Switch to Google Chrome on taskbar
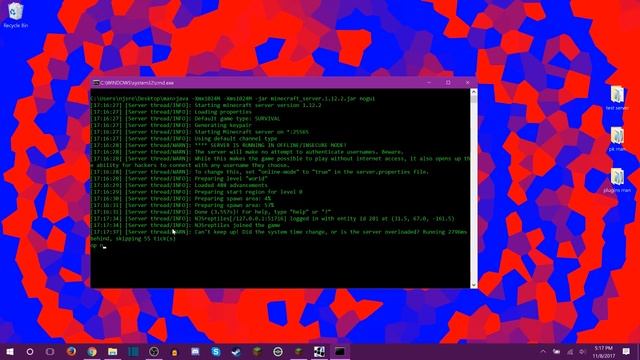 tap(92, 351)
